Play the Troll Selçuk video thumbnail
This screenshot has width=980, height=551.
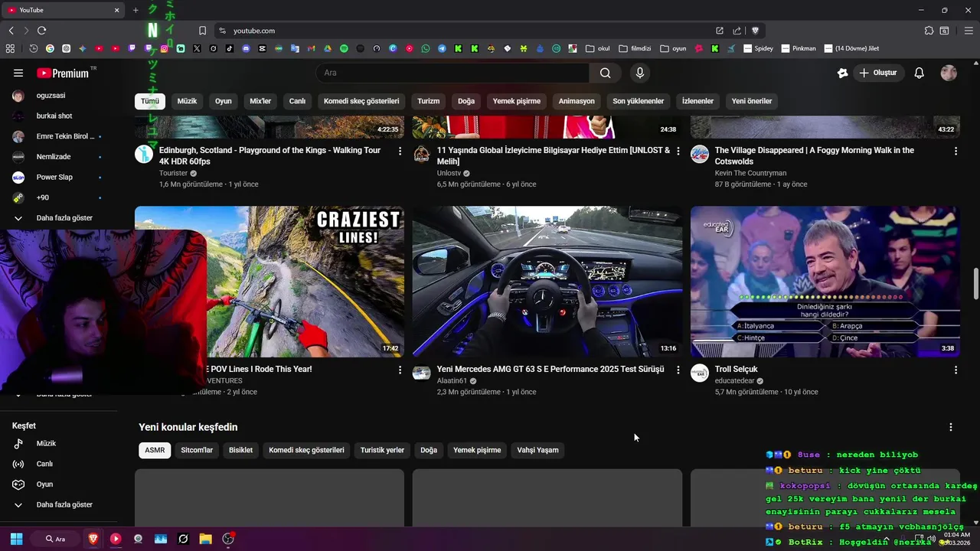pos(825,282)
